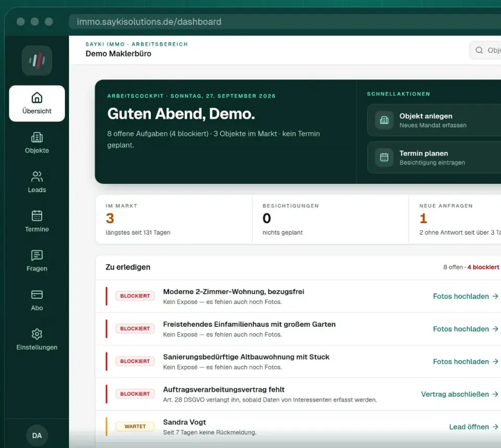Select the Einstellungen label in the sidebar
Viewport: 501px width, 448px height.
point(37,347)
